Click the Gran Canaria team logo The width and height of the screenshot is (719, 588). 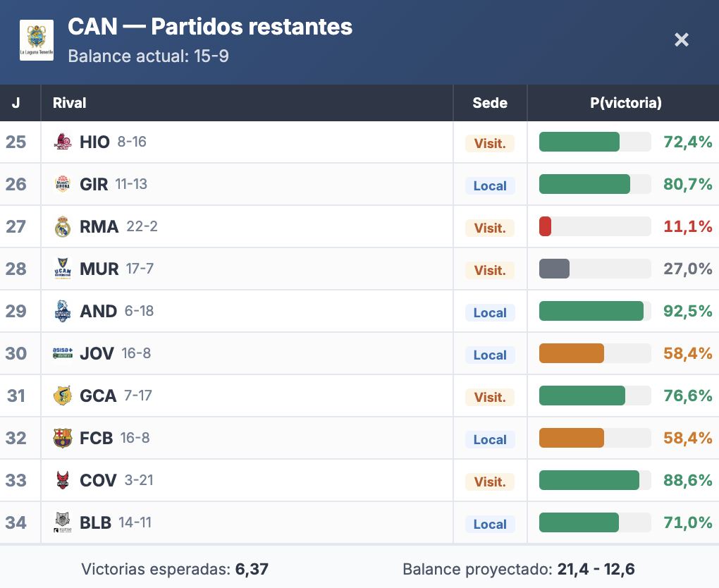coord(63,396)
